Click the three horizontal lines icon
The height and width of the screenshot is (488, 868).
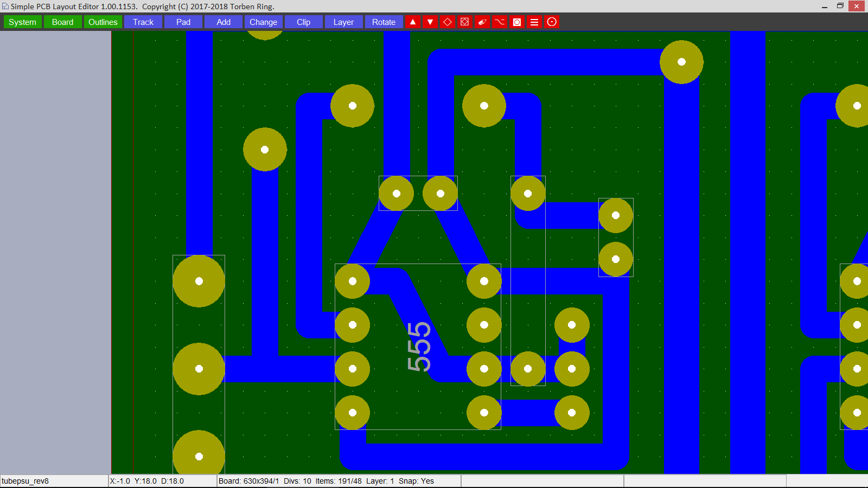tap(534, 22)
